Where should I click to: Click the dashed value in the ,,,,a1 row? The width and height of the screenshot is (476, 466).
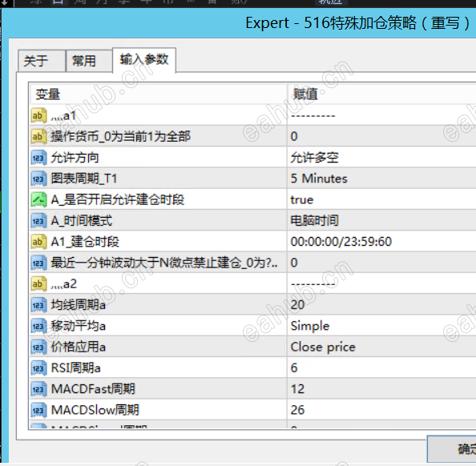[x=313, y=116]
